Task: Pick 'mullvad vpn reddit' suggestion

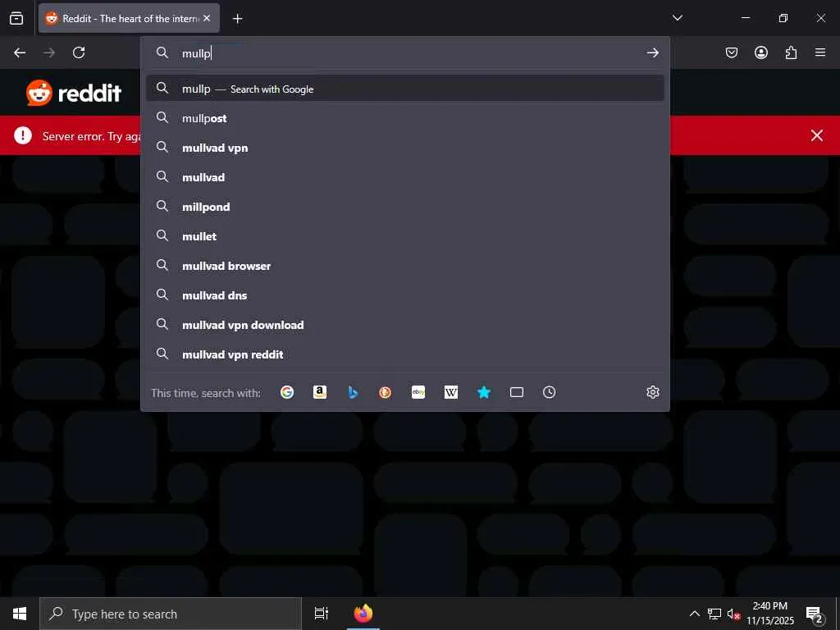Action: [405, 354]
